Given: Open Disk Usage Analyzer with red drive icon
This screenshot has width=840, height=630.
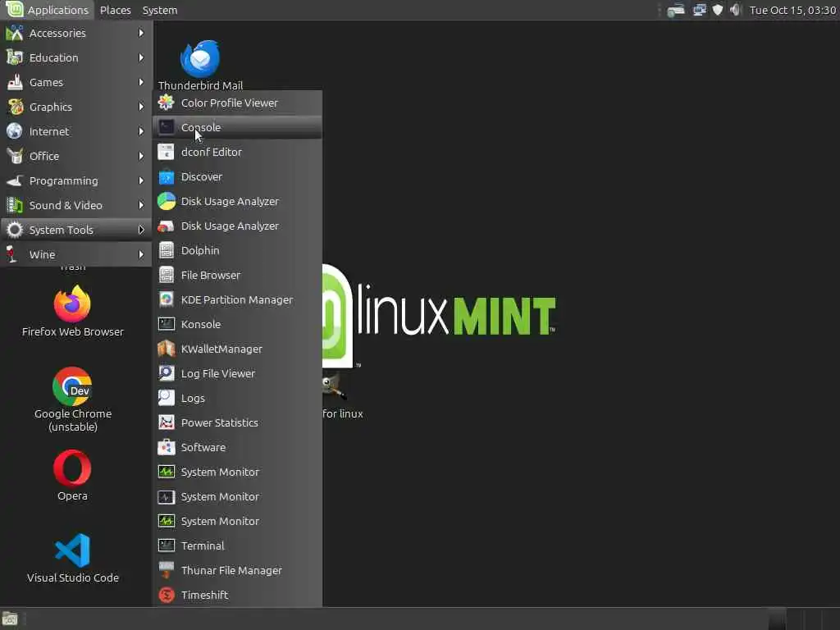Looking at the screenshot, I should point(237,226).
